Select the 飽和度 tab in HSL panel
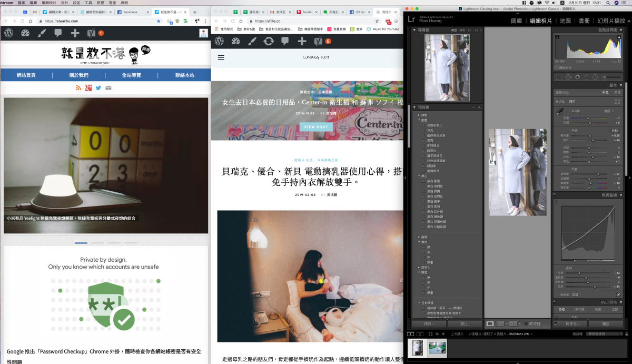Viewport: 632px width, 364px height. click(x=579, y=310)
